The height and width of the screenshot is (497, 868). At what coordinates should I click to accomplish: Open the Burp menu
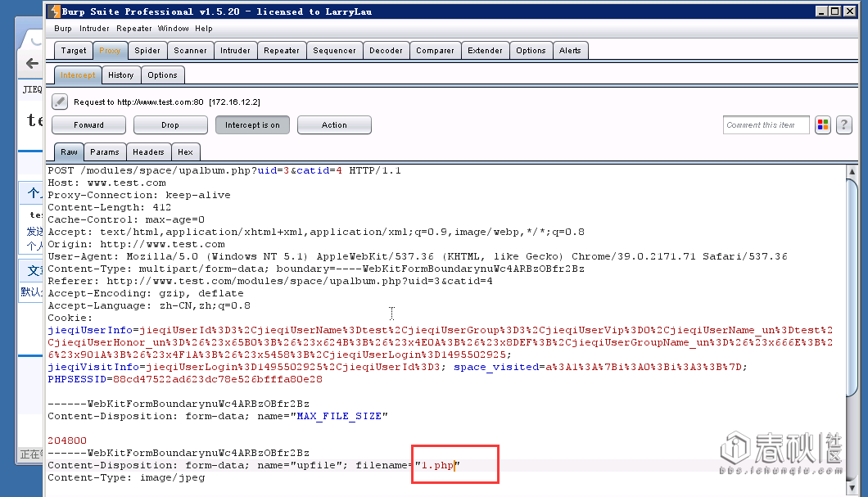click(x=62, y=28)
